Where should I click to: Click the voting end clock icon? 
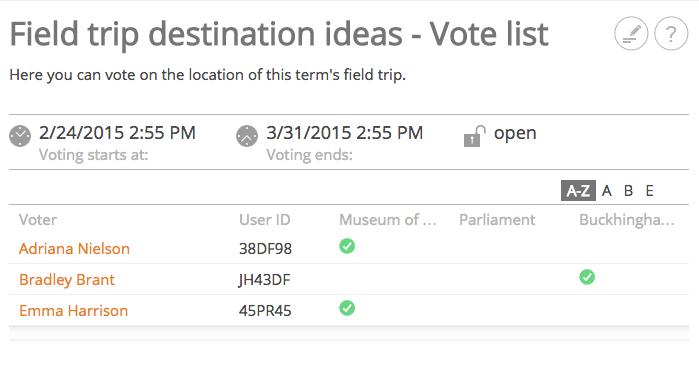247,136
